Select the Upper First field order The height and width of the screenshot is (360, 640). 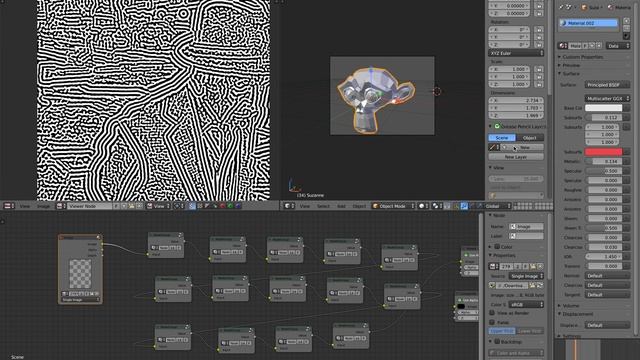502,331
